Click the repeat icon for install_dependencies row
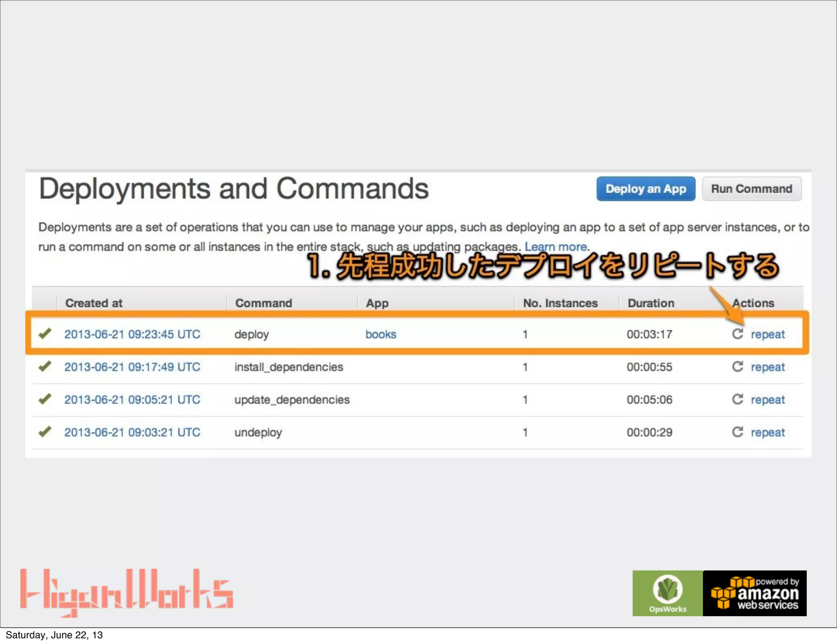 click(x=737, y=367)
